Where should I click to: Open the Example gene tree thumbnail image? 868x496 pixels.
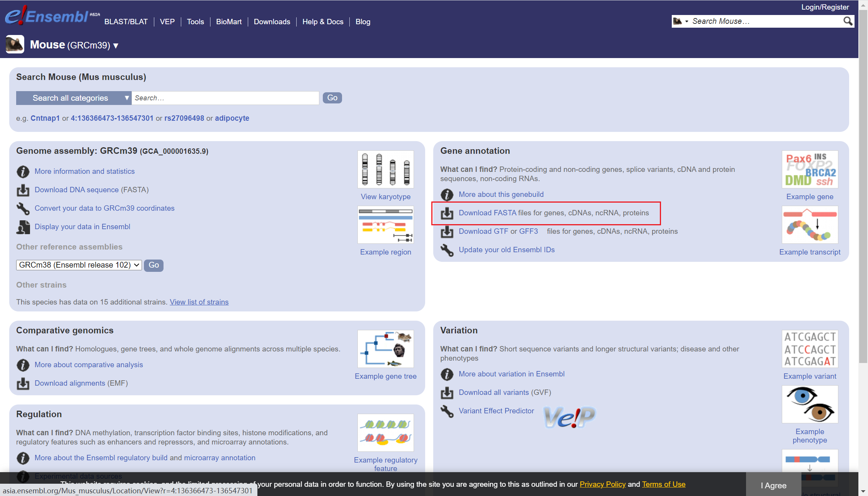pyautogui.click(x=386, y=349)
